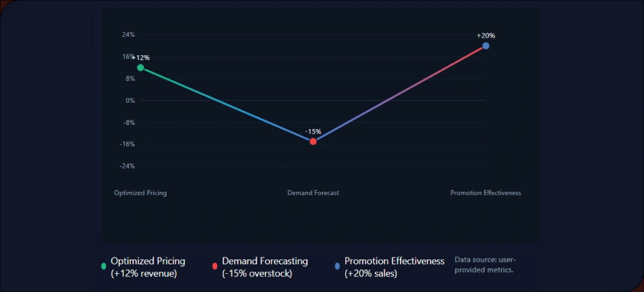Select the green Optimized Pricing legend dot

tap(104, 266)
